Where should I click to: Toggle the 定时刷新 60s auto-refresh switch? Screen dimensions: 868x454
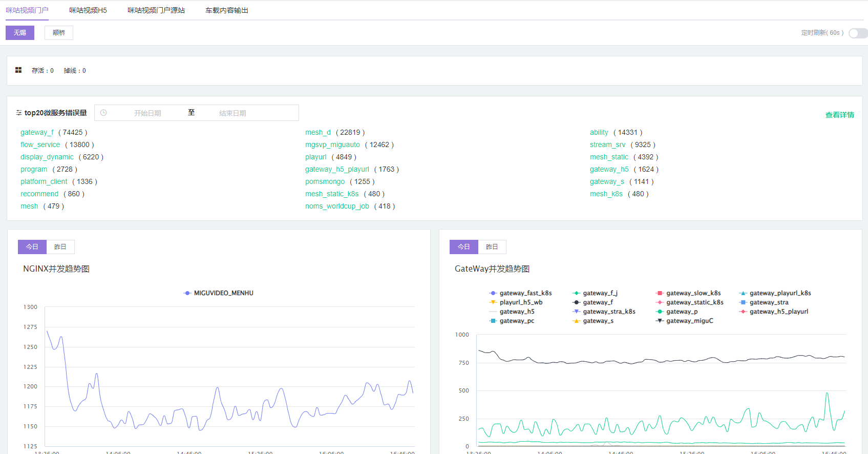pos(858,33)
